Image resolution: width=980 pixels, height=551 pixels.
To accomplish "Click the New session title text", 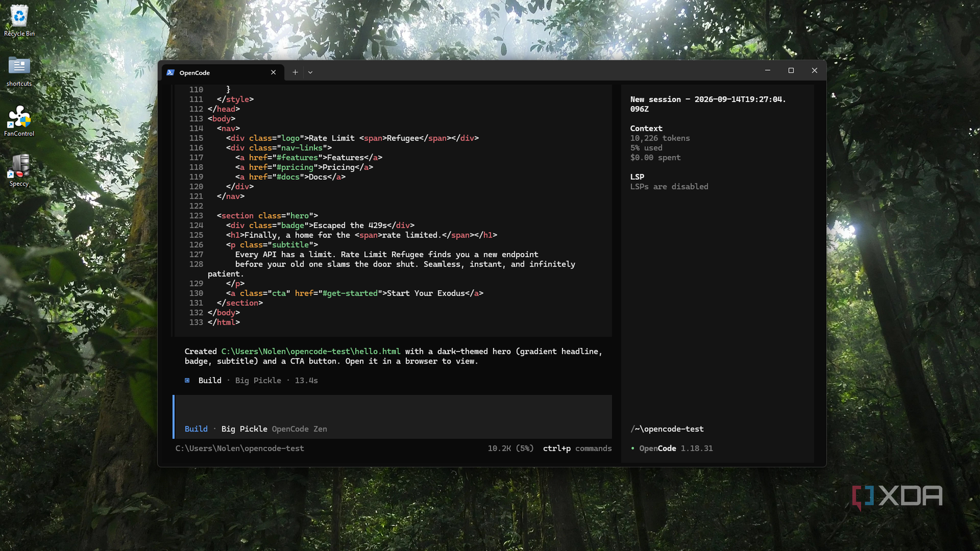I will pyautogui.click(x=708, y=104).
